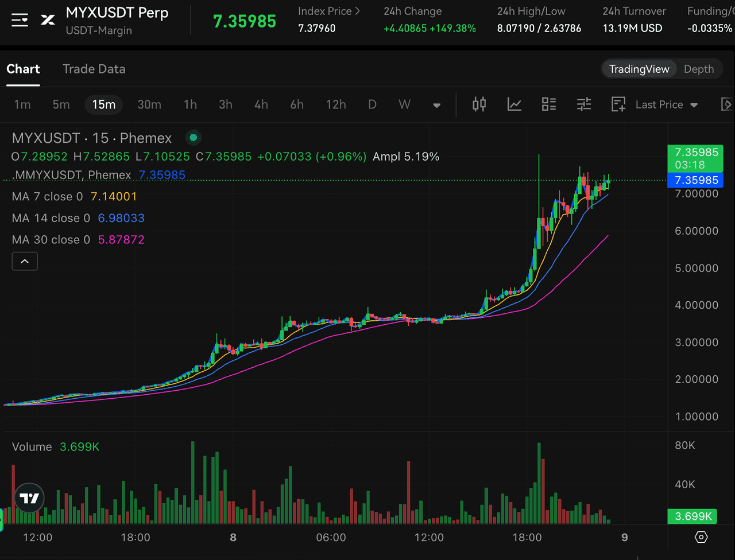Select the W weekly timeframe

point(404,104)
